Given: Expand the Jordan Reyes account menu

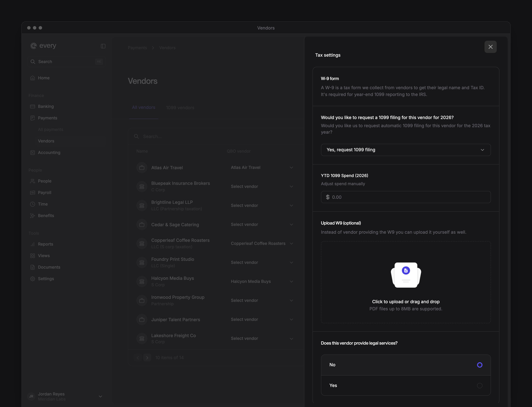Looking at the screenshot, I should click(100, 396).
